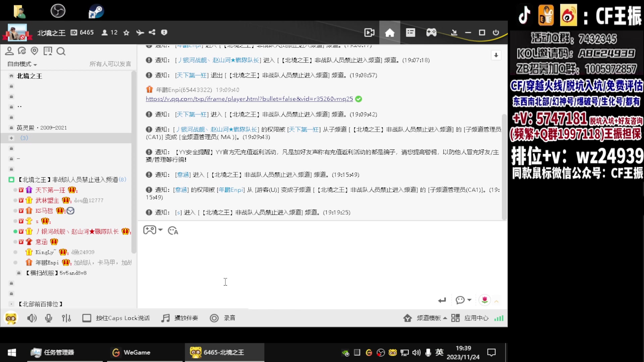Open the home icon in top navigation
Screen dimensions: 644x362
[x=390, y=33]
